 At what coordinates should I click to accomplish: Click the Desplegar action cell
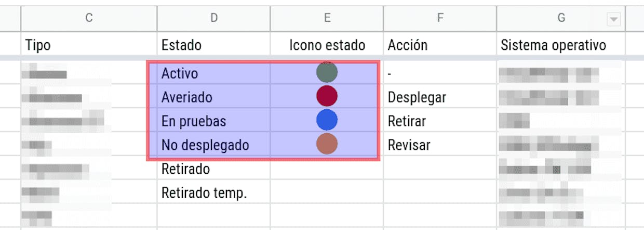[440, 97]
